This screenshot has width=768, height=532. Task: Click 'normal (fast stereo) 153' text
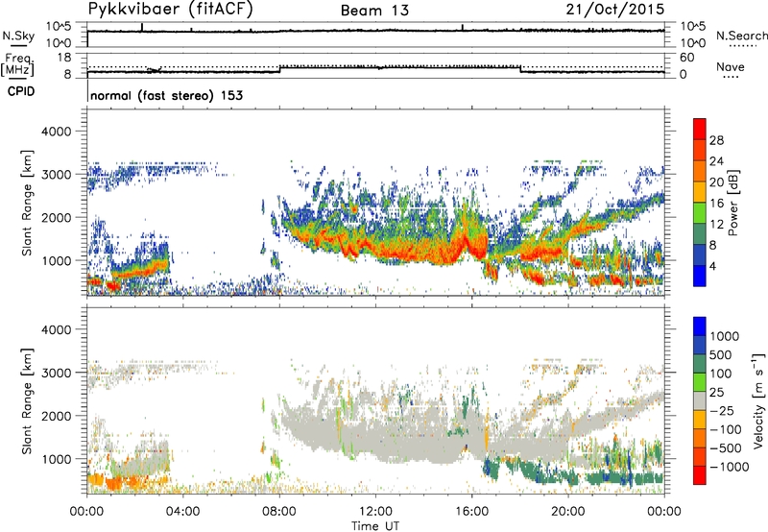tap(166, 95)
